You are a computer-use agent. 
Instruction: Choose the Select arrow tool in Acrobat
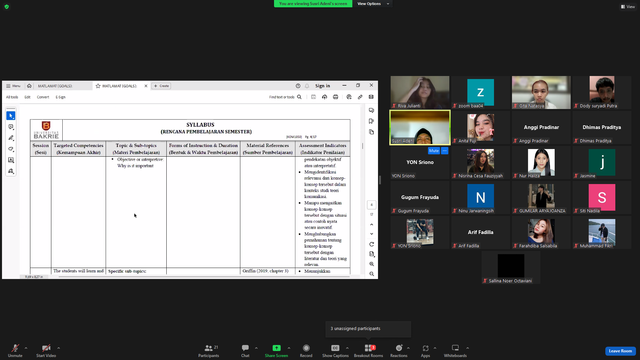tap(11, 116)
